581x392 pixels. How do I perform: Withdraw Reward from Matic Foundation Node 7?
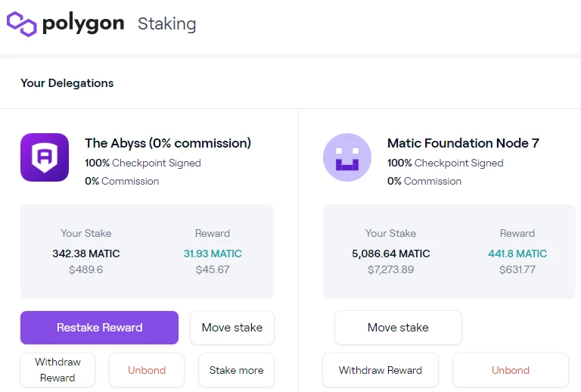[381, 370]
